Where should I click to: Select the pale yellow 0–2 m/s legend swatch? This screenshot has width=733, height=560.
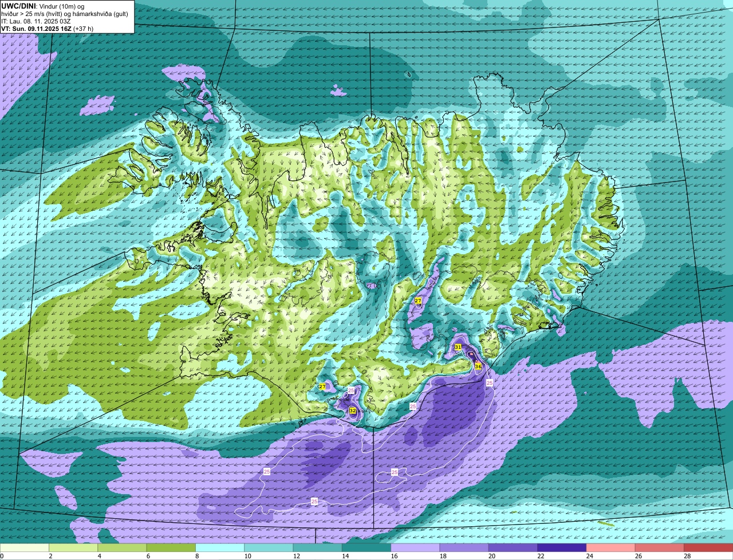[x=25, y=547]
